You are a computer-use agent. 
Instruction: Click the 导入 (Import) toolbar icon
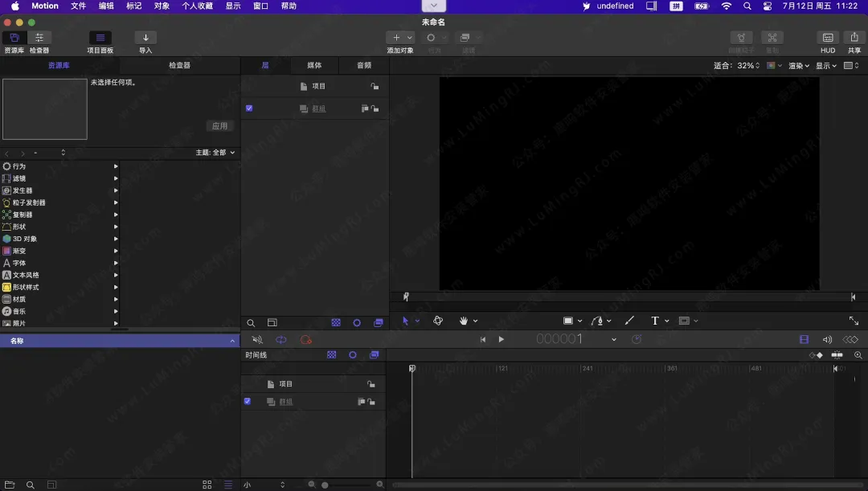point(145,38)
